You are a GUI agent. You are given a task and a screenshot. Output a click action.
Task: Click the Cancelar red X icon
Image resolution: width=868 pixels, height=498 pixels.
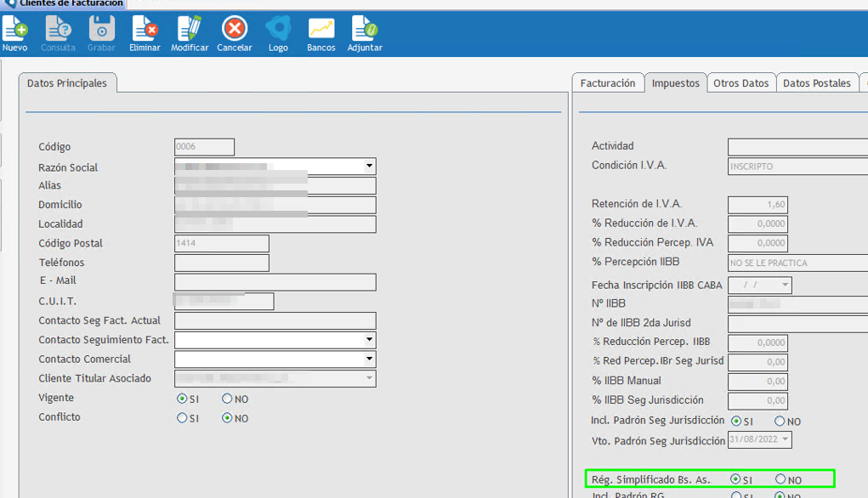coord(234,33)
